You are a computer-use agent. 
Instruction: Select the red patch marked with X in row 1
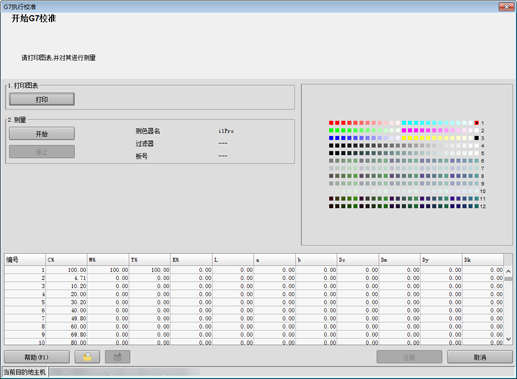(x=477, y=123)
